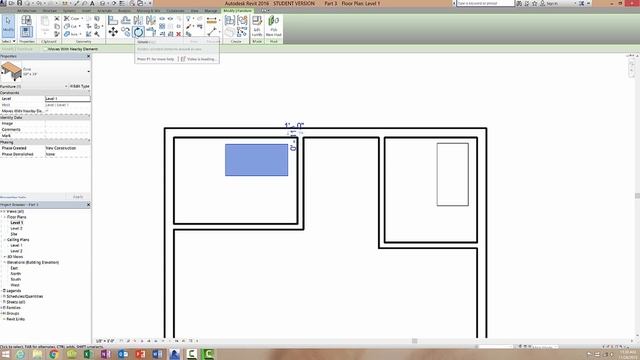Collapse the Ceiling Plans tree node
640x360 pixels.
(4, 240)
